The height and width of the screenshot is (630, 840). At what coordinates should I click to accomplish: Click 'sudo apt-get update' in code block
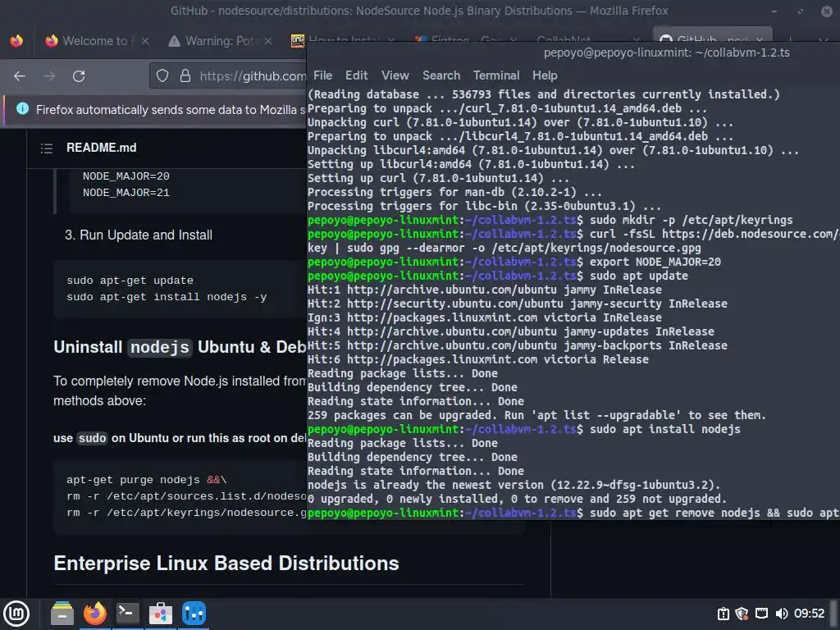130,281
